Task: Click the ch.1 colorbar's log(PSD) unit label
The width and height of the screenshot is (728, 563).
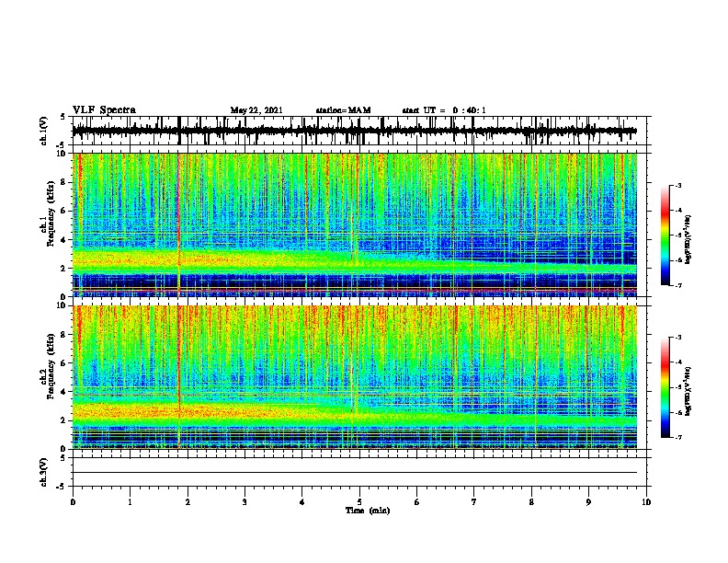Action: pyautogui.click(x=688, y=239)
